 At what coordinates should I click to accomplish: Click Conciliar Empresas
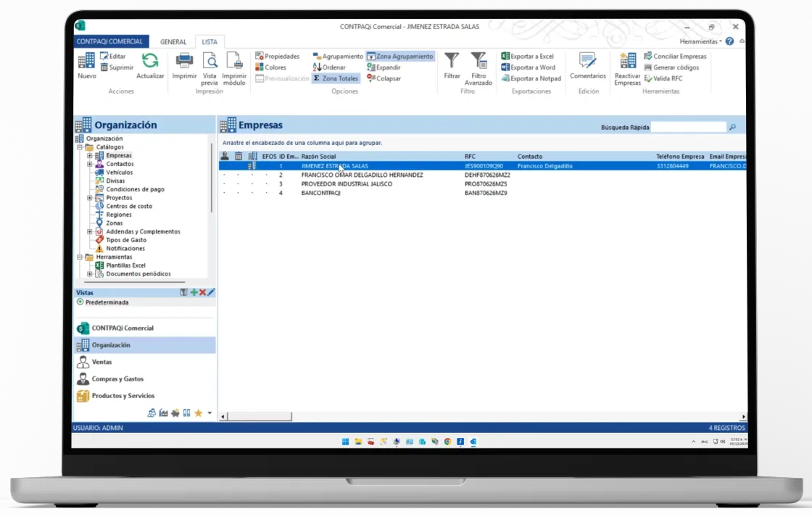click(x=675, y=56)
